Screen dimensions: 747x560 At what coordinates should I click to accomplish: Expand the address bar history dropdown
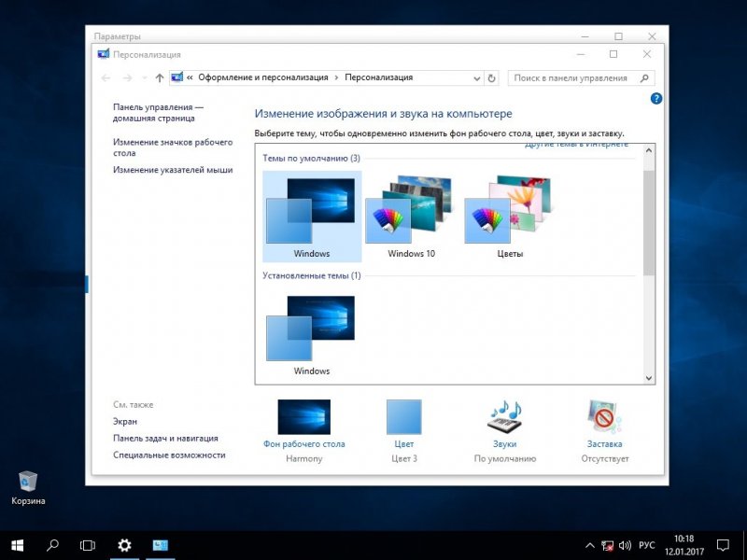pos(476,78)
